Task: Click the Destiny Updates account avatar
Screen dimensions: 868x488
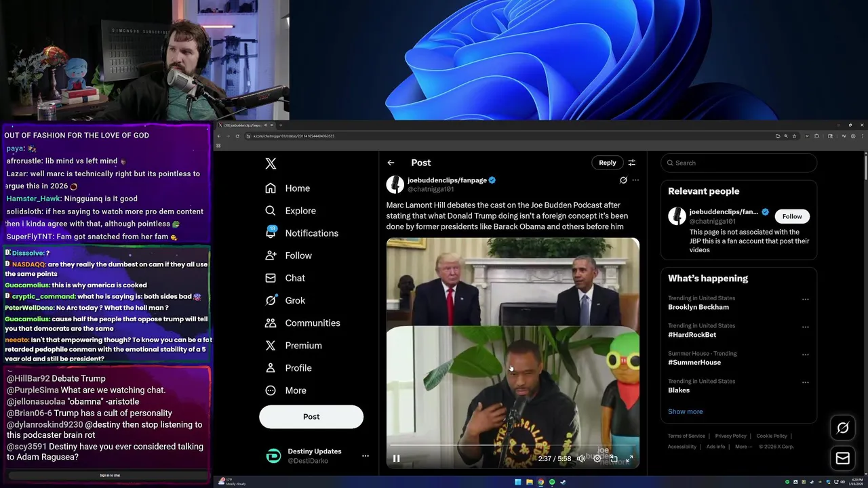Action: pyautogui.click(x=273, y=456)
